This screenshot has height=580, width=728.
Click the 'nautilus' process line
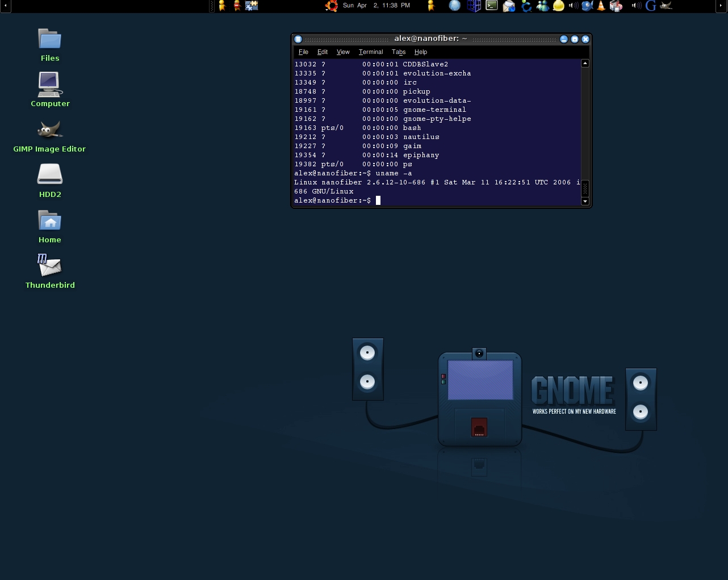[x=367, y=137]
